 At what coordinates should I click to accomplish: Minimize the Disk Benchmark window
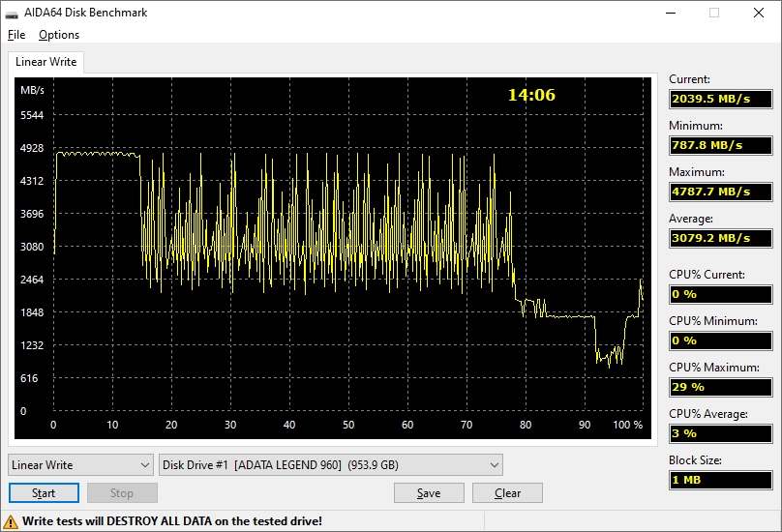(x=670, y=13)
